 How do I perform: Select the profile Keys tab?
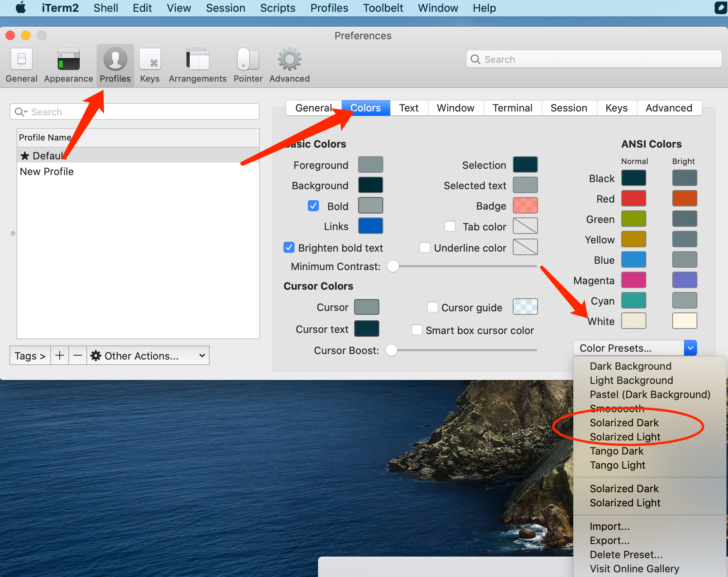[616, 108]
